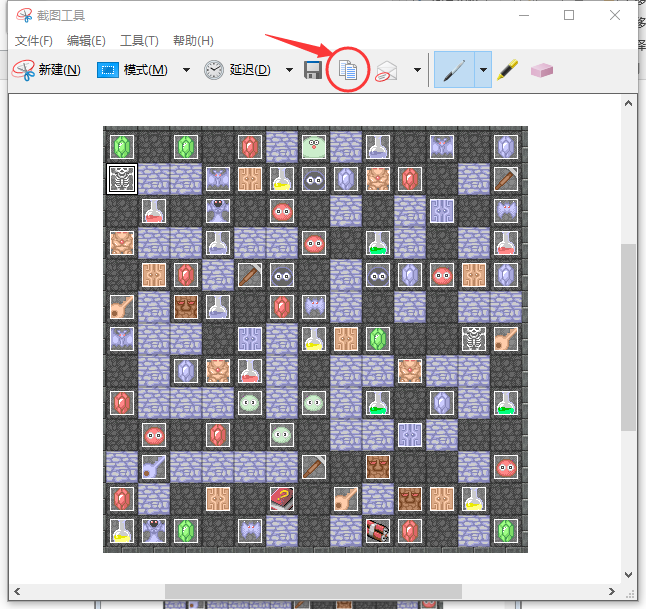This screenshot has height=609, width=646.
Task: Click the 模式(M) mode button
Action: [x=132, y=70]
